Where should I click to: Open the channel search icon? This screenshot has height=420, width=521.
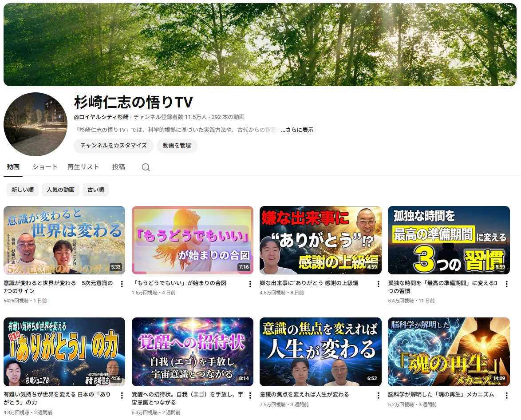click(x=146, y=167)
